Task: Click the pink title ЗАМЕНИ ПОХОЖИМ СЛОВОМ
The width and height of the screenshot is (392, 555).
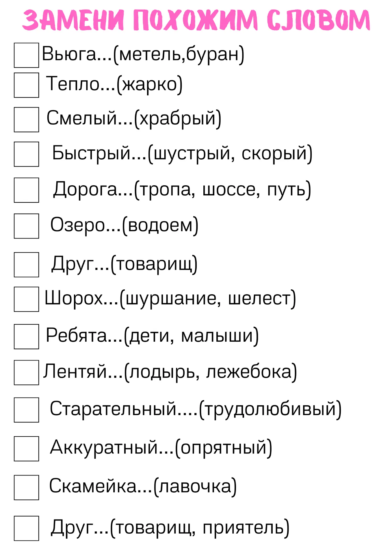Action: [196, 20]
